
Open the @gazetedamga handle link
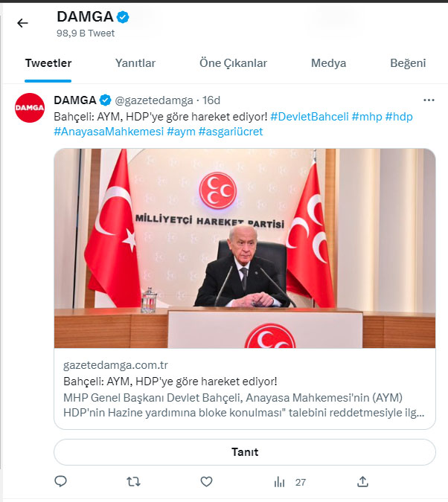(x=153, y=100)
